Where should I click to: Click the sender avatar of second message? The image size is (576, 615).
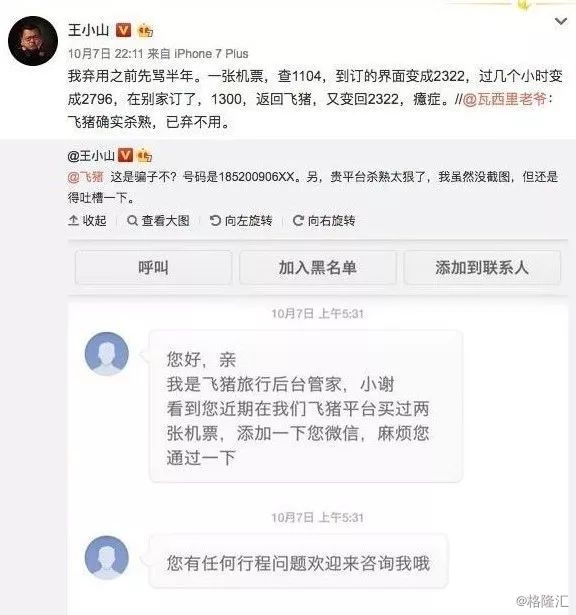pos(107,557)
